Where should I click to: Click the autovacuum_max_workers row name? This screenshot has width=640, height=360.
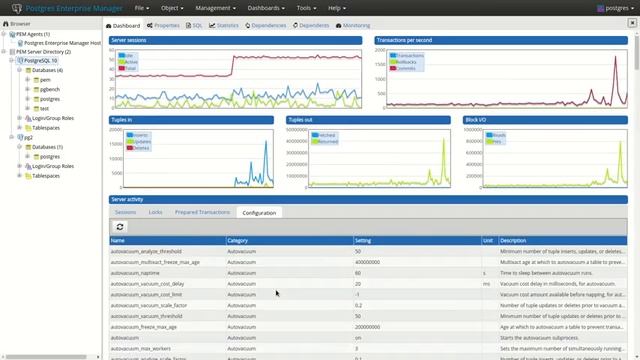141,349
